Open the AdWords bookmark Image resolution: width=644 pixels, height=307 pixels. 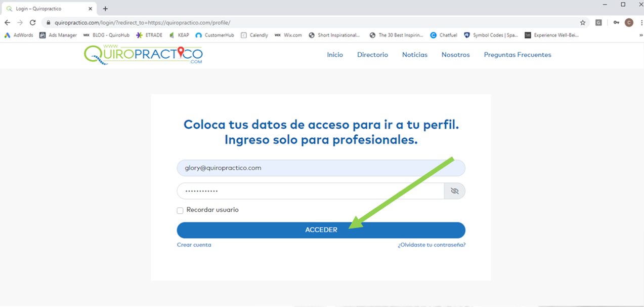(19, 35)
